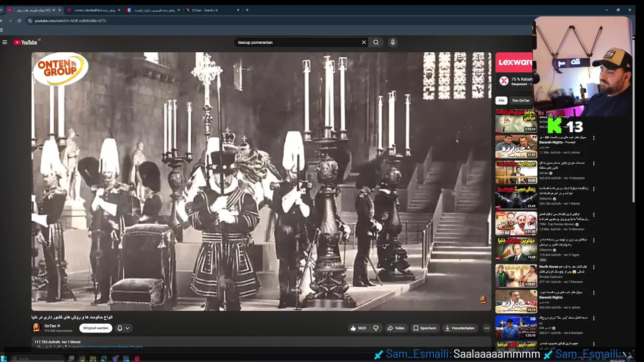This screenshot has height=362, width=644.
Task: Open options for Barareh Nights 44 video
Action: pyautogui.click(x=594, y=138)
